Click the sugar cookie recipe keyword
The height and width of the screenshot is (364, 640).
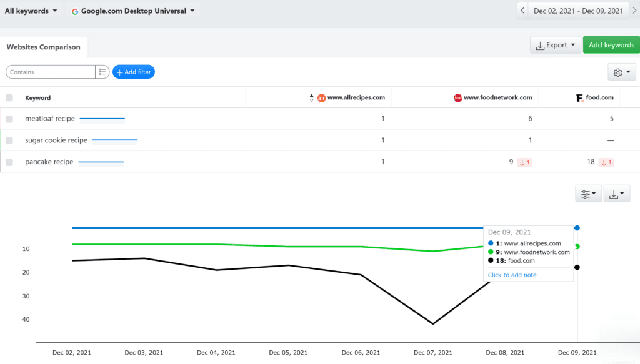(x=56, y=140)
